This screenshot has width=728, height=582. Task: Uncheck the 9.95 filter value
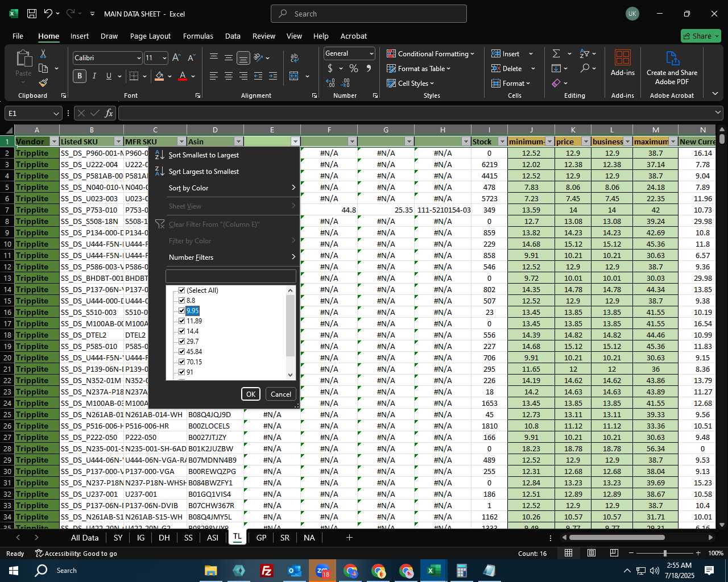pyautogui.click(x=182, y=310)
